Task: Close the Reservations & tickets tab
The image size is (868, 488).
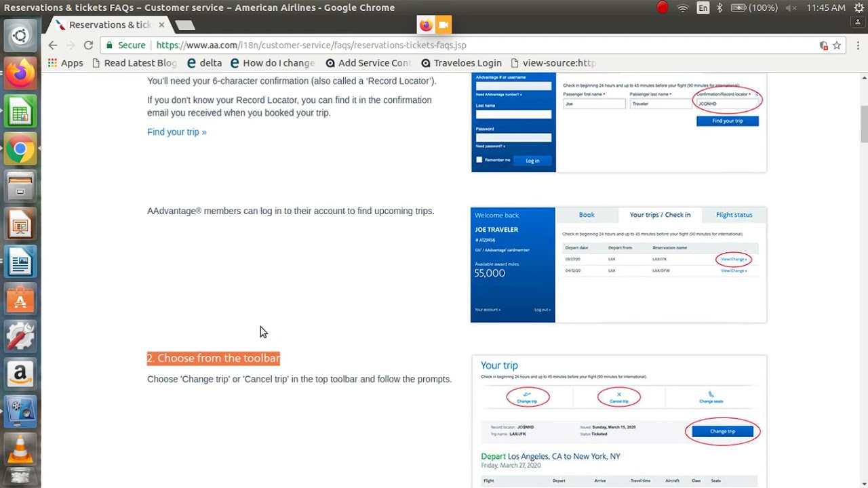Action: pos(161,25)
